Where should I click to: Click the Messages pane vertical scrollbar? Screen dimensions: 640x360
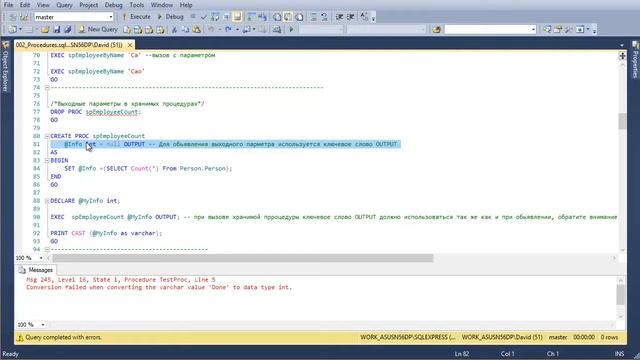620,298
